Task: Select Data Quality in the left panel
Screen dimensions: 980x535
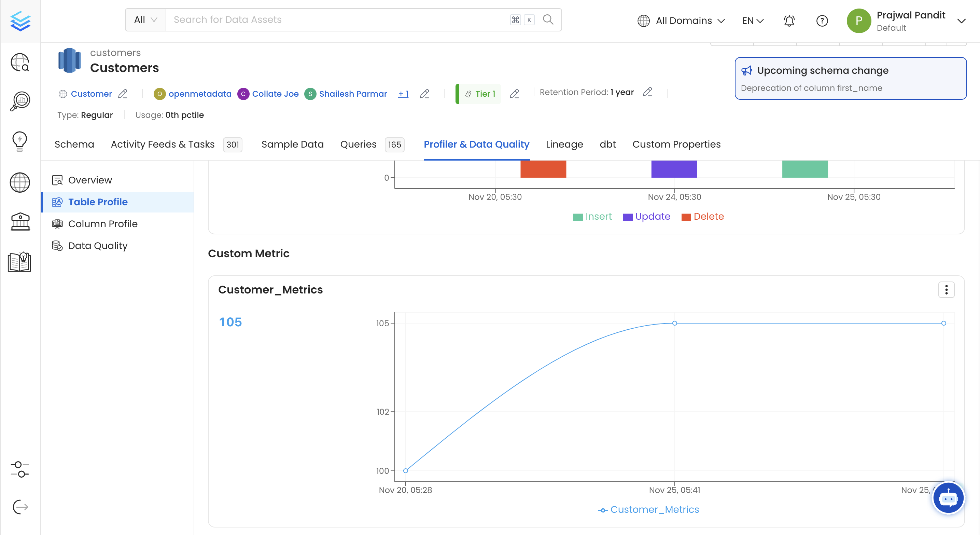Action: pos(97,245)
